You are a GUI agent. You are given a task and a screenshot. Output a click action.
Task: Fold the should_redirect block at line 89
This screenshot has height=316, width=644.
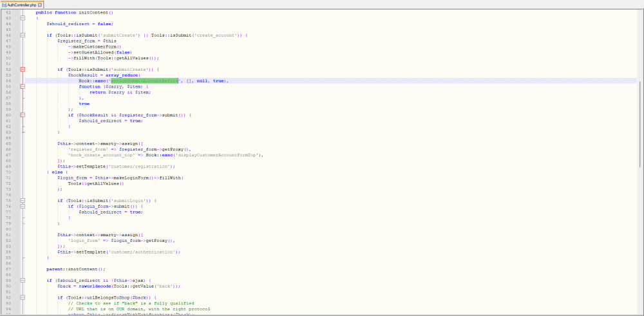tap(21, 280)
